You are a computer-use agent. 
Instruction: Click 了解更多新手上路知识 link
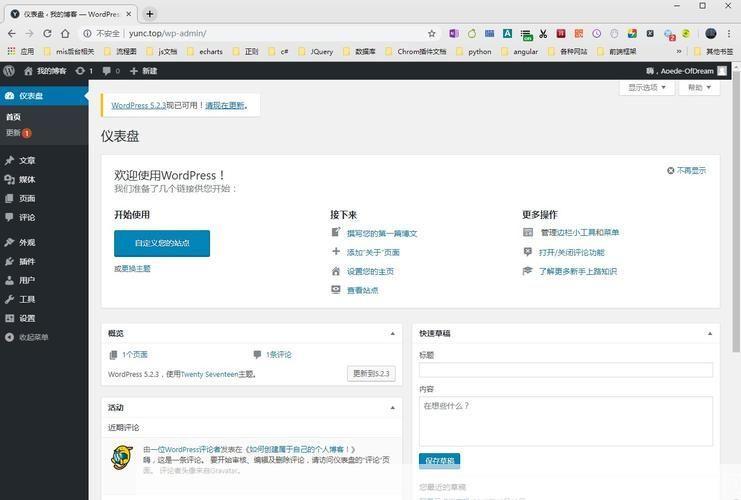pyautogui.click(x=578, y=271)
